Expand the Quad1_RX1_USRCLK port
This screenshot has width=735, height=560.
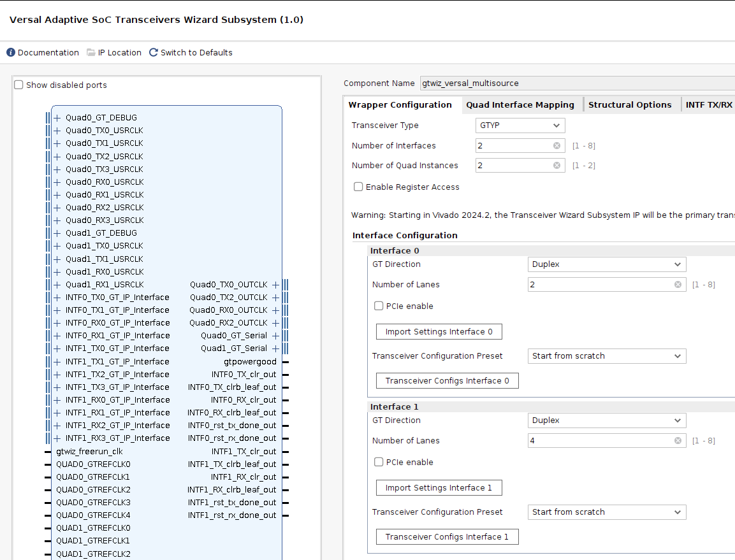point(57,284)
